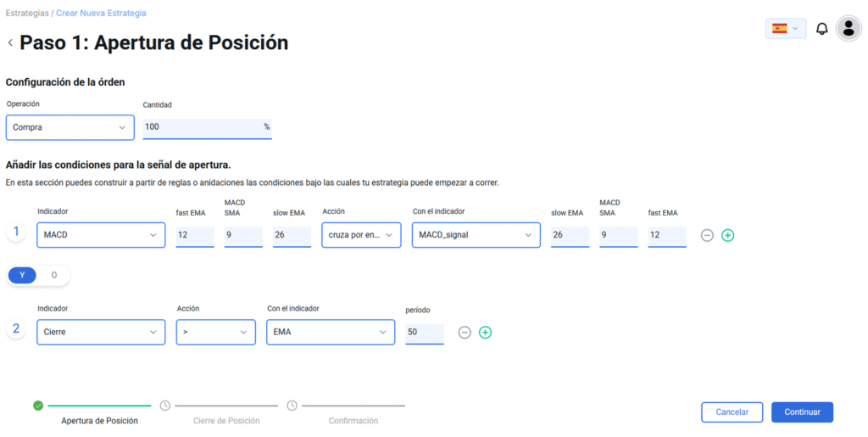Add a condition after row 1 plus icon
The width and height of the screenshot is (868, 437).
click(x=728, y=235)
